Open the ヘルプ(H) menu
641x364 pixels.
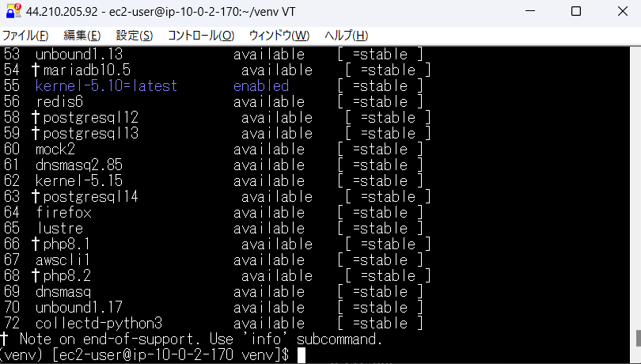pos(346,36)
